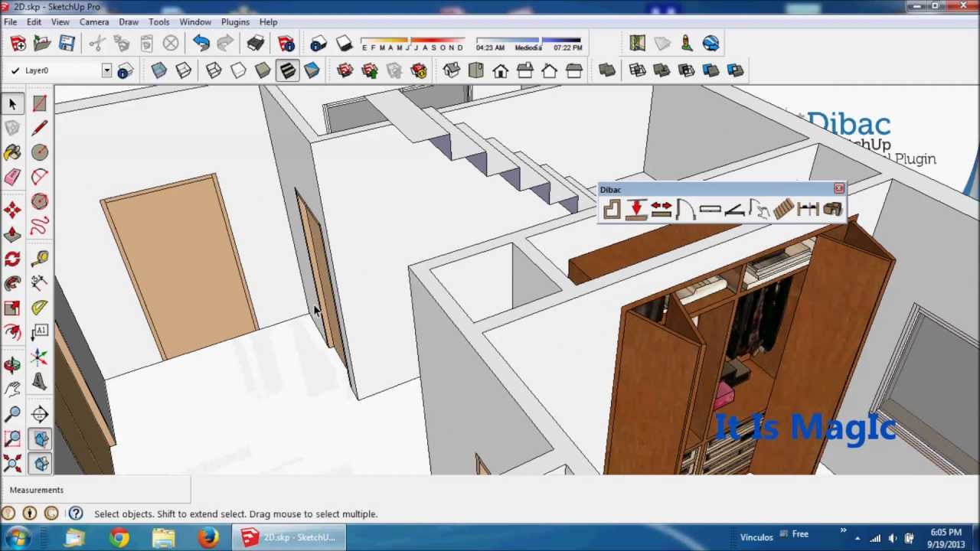Select the Arc tool
The image size is (980, 551).
point(40,177)
